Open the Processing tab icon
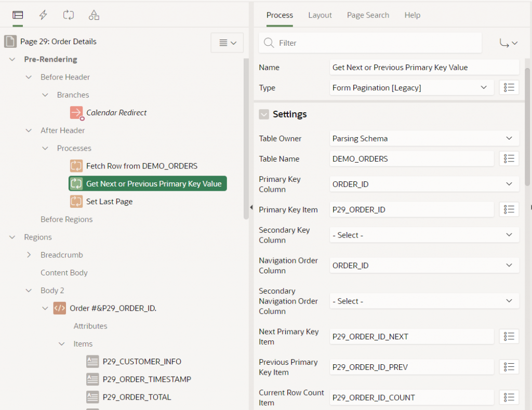532x410 pixels. click(68, 15)
